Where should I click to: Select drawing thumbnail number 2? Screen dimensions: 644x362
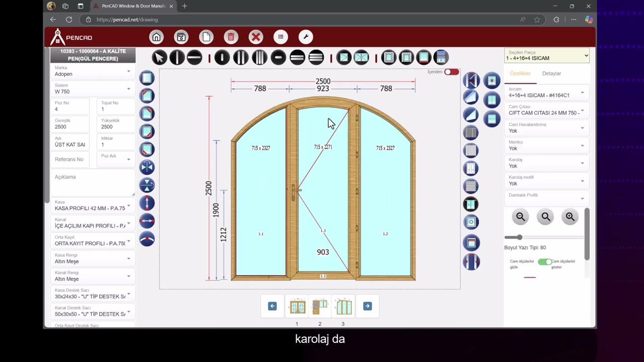[x=320, y=306]
